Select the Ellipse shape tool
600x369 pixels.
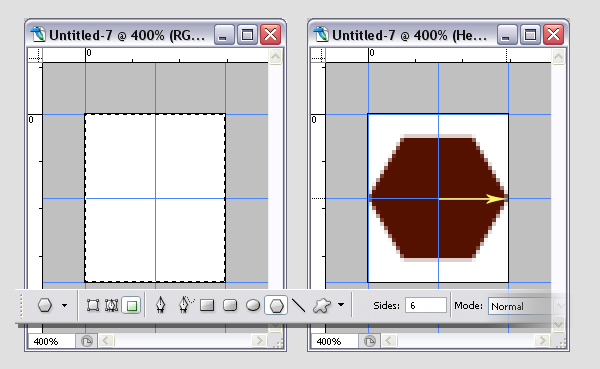(253, 305)
